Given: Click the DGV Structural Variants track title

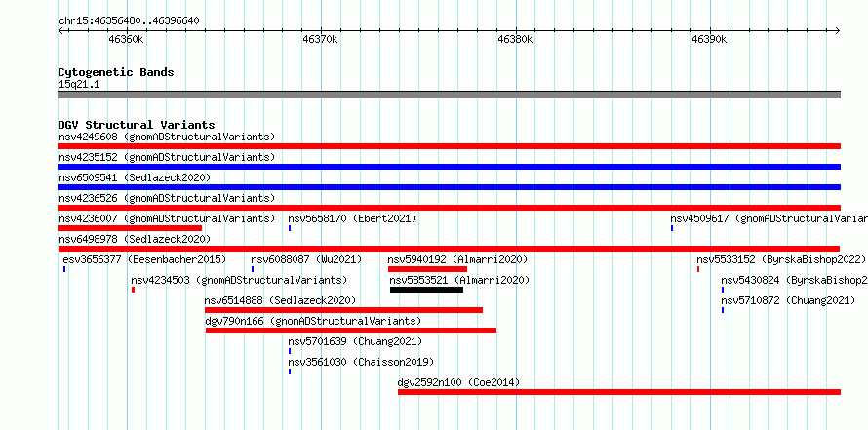Looking at the screenshot, I should point(137,125).
